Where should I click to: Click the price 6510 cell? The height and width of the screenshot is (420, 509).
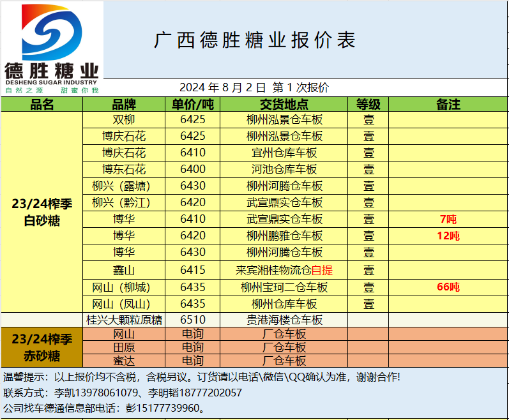193,319
